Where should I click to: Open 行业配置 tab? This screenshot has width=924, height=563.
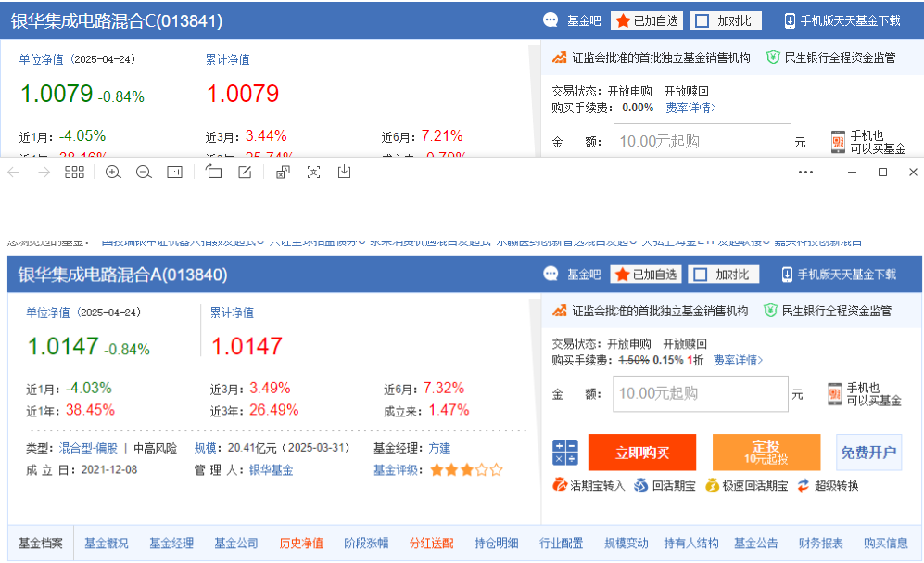pos(561,543)
